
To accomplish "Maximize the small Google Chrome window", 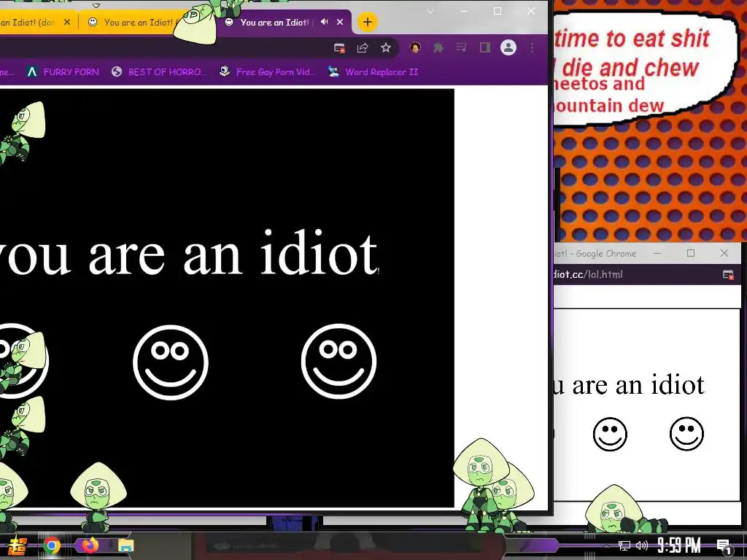I will tap(691, 253).
